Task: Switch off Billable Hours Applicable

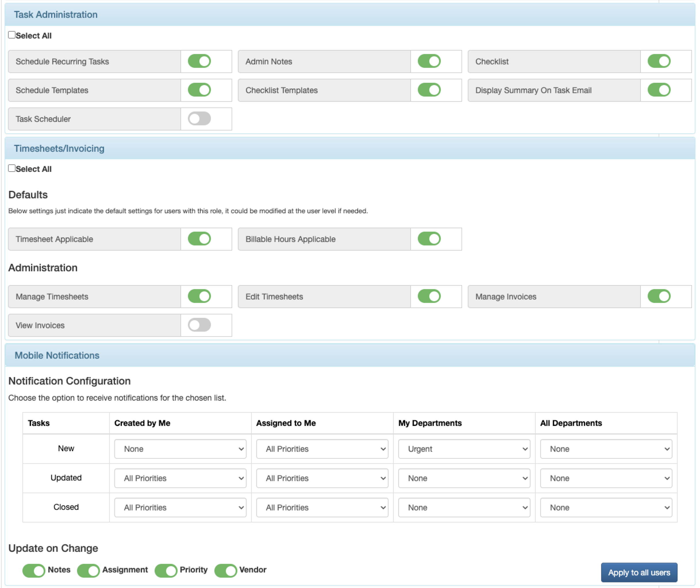Action: (x=429, y=239)
